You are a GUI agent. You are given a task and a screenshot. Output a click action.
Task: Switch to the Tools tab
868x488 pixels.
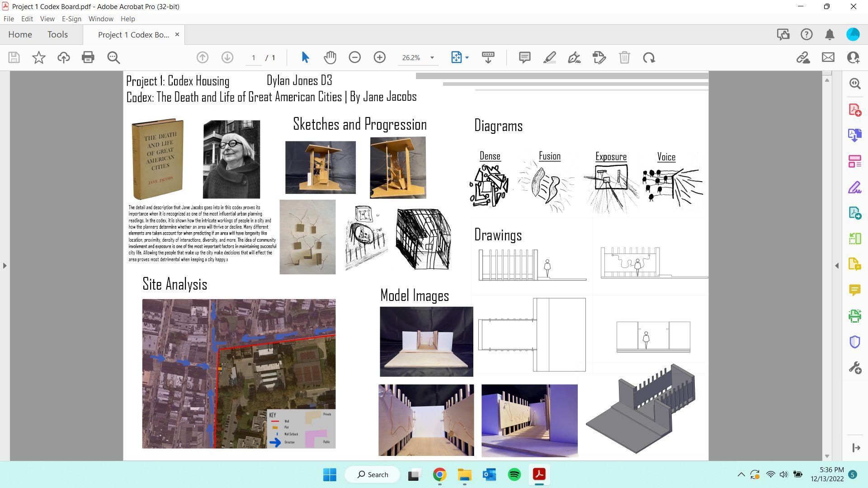point(57,35)
